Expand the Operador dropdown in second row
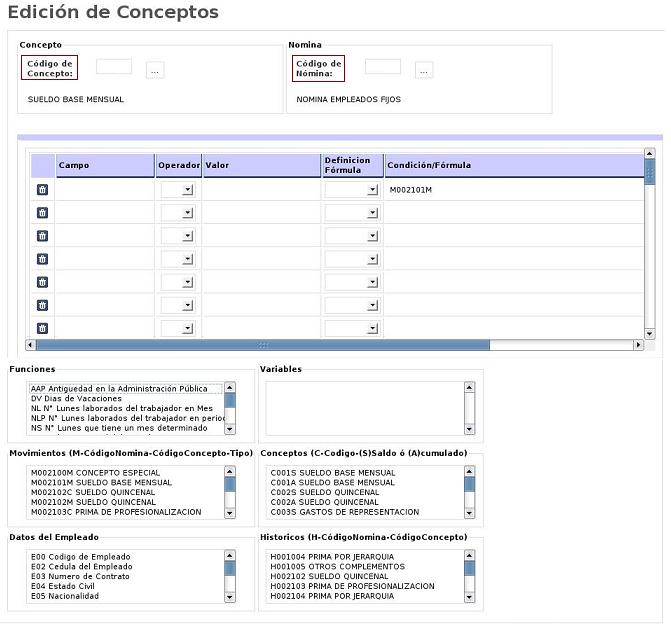671x627 pixels. coord(177,212)
